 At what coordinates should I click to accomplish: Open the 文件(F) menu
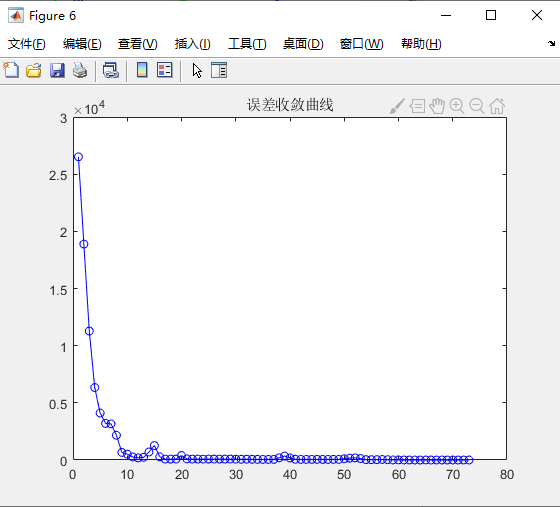tap(27, 44)
